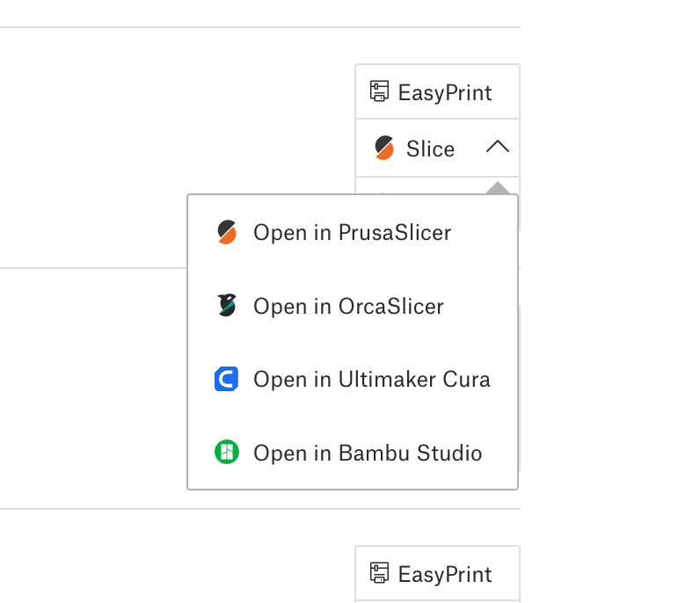The width and height of the screenshot is (700, 603).
Task: Choose Open in PrusaSlicer
Action: tap(353, 232)
